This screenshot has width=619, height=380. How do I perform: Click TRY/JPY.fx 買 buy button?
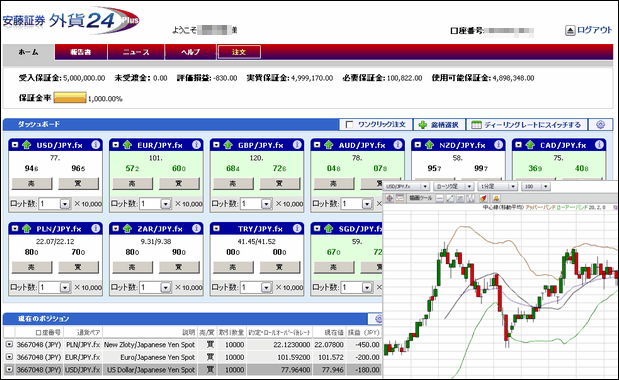(279, 267)
